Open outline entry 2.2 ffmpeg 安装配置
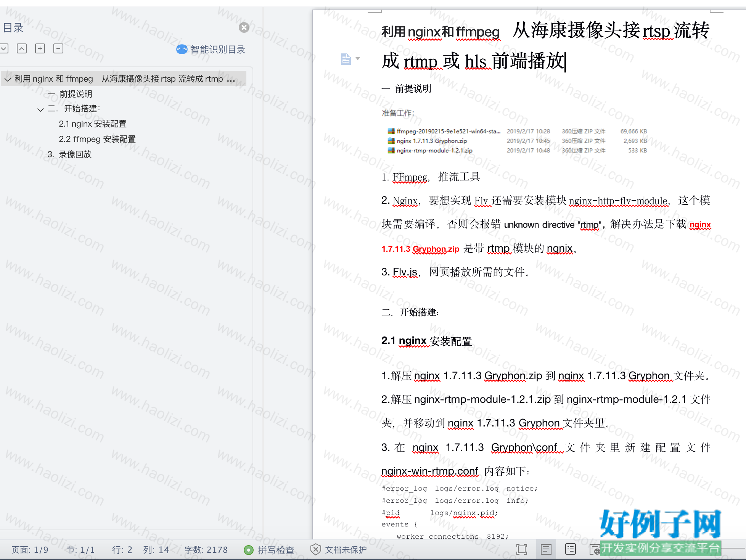Image resolution: width=746 pixels, height=560 pixels. [x=97, y=139]
